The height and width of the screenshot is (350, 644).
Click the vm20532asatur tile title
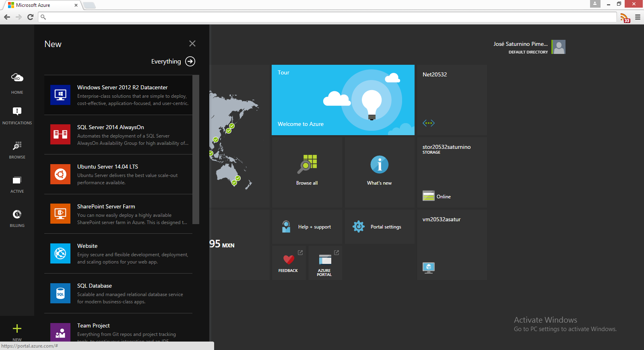(442, 219)
